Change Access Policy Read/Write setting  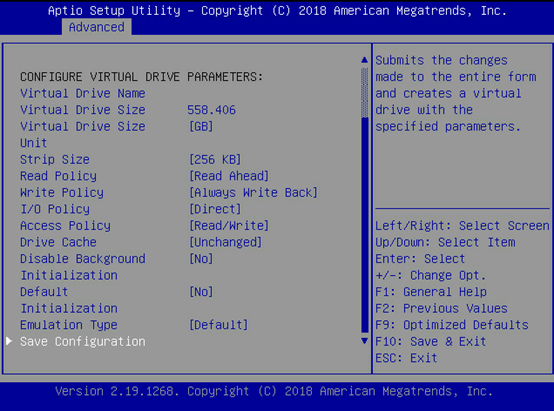(x=229, y=226)
